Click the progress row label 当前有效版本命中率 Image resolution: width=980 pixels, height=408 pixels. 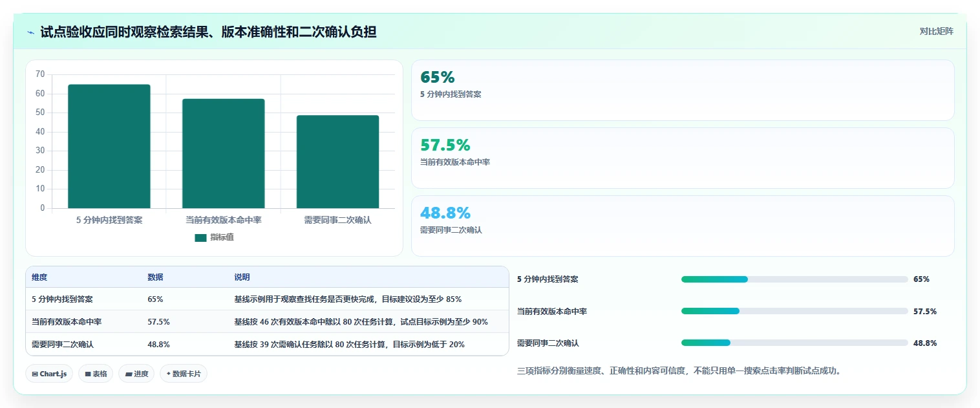tap(552, 311)
